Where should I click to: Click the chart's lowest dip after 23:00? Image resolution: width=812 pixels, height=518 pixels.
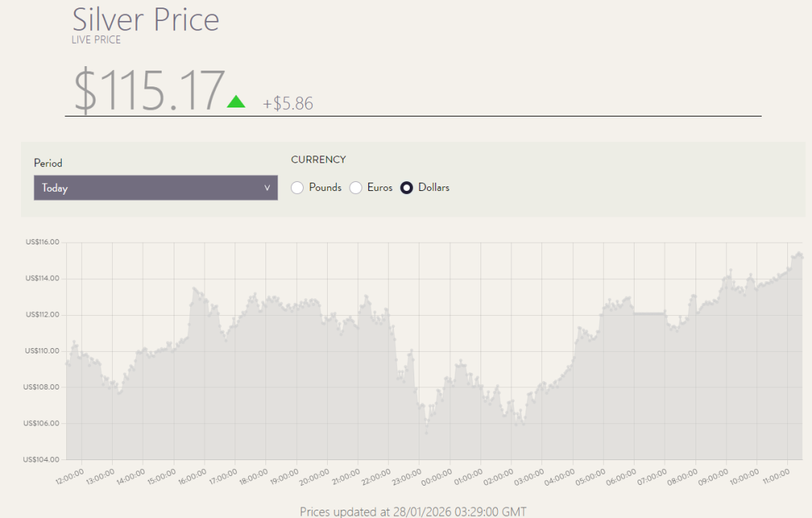click(x=426, y=432)
